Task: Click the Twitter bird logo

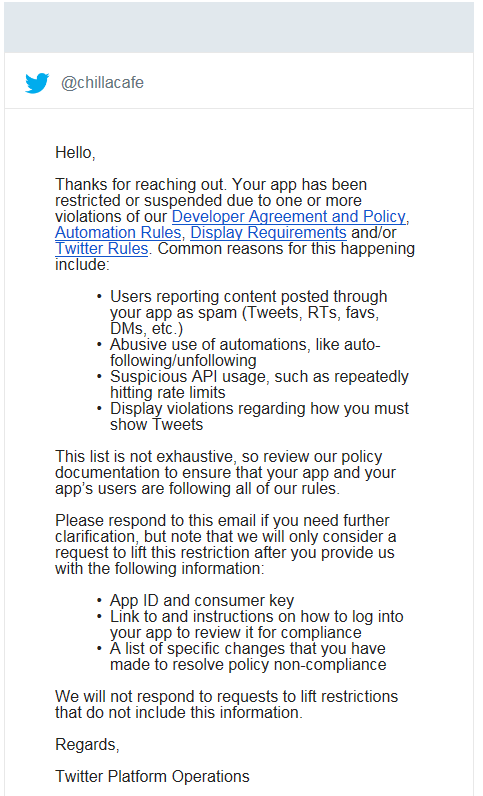Action: [37, 83]
